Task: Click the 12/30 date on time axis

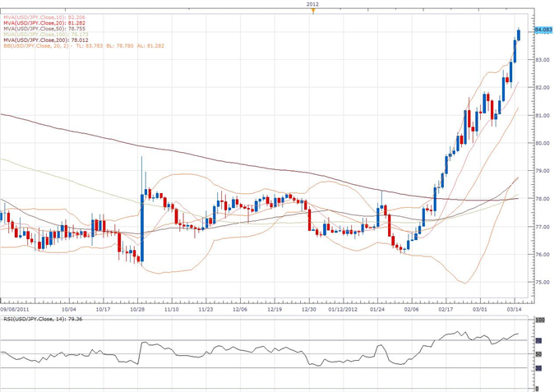Action: [308, 310]
